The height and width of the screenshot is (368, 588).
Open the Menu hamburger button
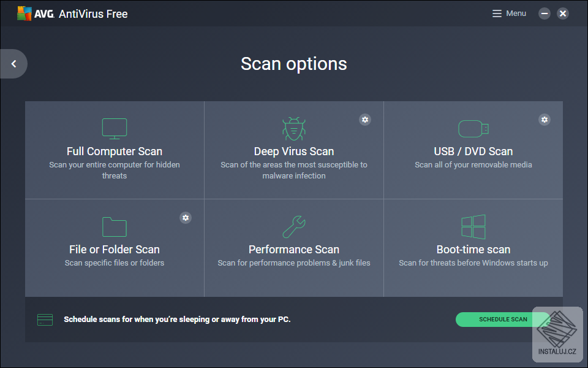tap(509, 13)
